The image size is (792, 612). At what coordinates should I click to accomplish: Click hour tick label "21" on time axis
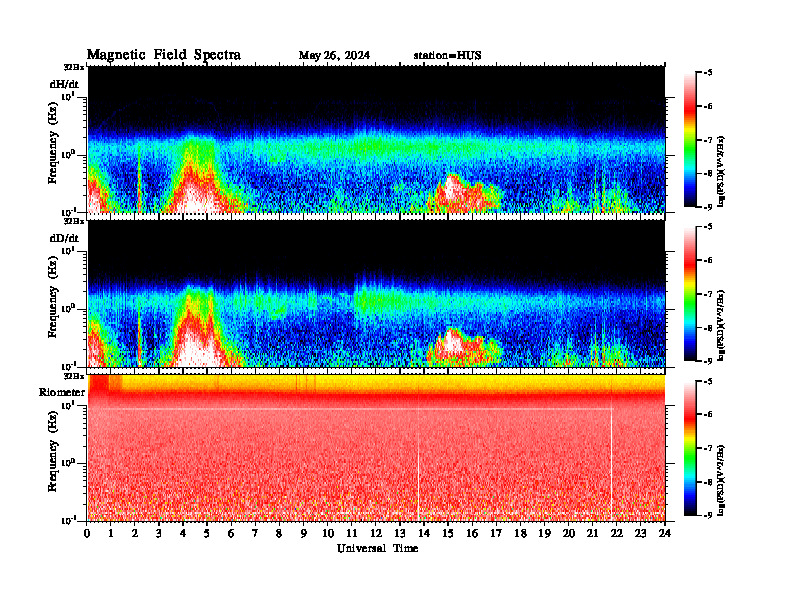(x=592, y=534)
